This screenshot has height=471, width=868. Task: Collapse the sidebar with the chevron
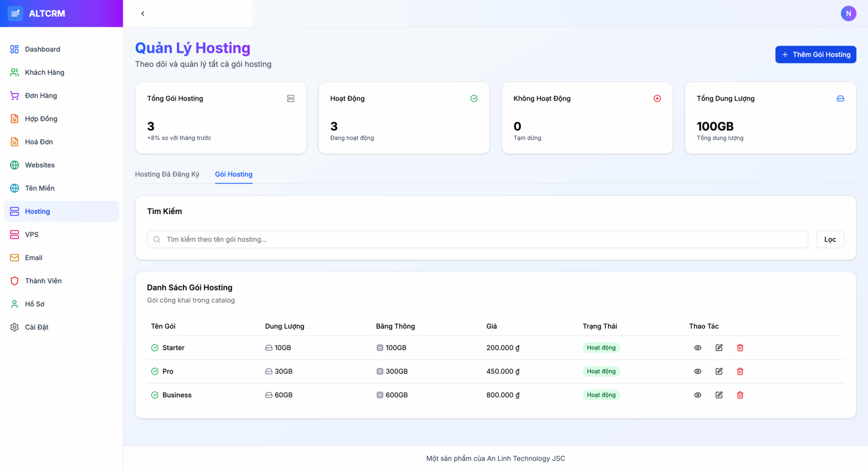[x=142, y=13]
